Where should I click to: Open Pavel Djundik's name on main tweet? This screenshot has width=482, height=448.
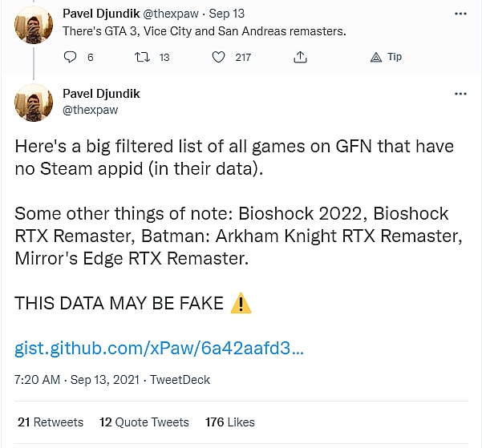click(101, 94)
